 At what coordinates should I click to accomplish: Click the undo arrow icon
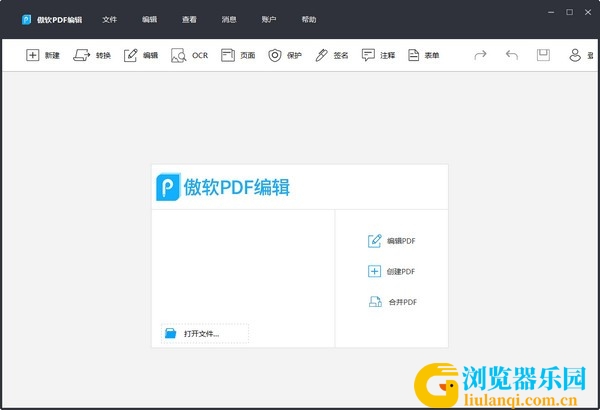pyautogui.click(x=512, y=55)
